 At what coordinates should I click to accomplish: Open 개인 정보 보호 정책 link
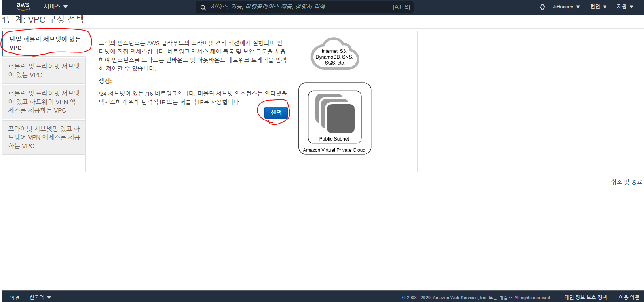[x=585, y=297]
